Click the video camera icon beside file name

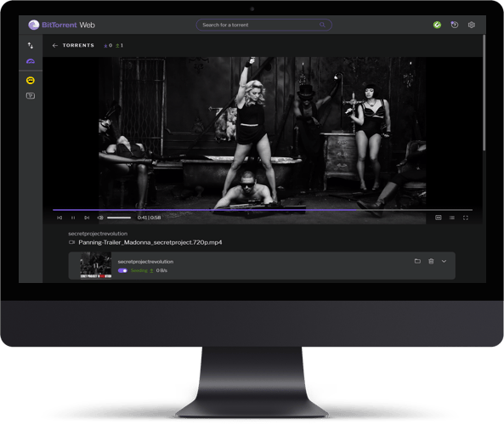(x=71, y=242)
